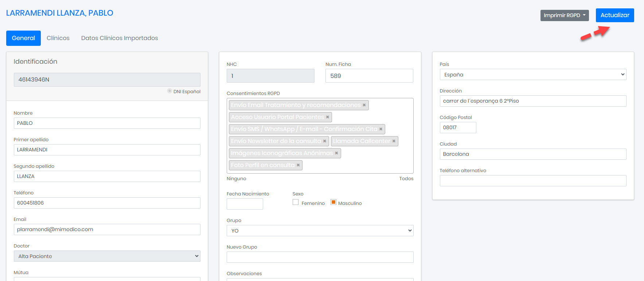
Task: Uncheck the Masculino sex checkbox
Action: click(333, 202)
